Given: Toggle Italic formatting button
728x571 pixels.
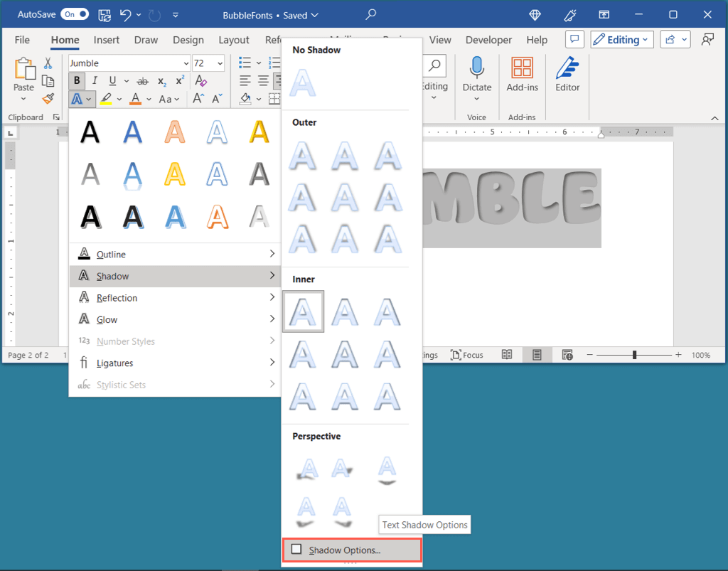Looking at the screenshot, I should (93, 81).
